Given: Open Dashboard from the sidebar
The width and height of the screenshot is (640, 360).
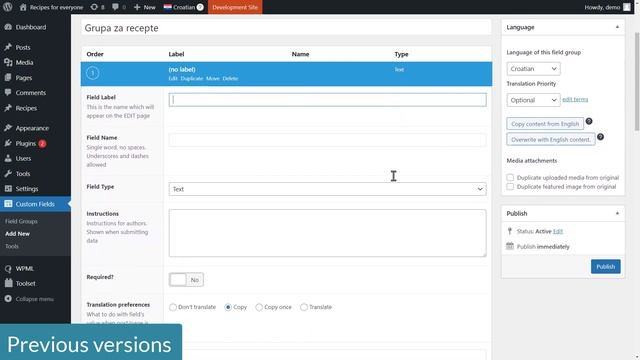Looking at the screenshot, I should (x=31, y=27).
